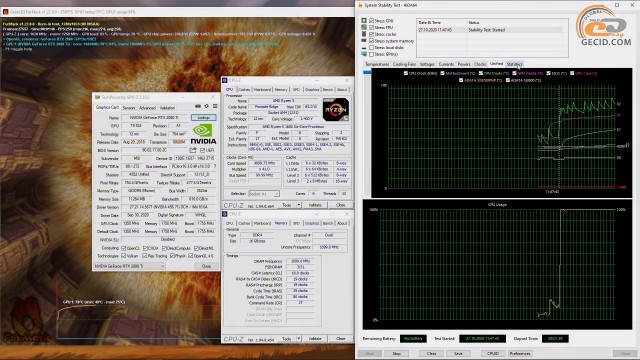Click the Stress FPU icon in AIDA64

(x=364, y=27)
